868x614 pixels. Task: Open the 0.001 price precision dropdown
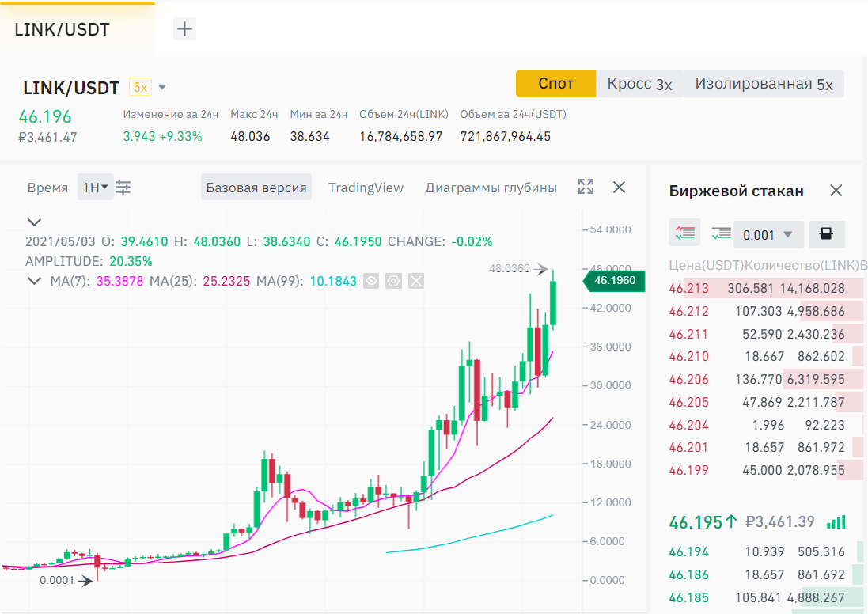click(x=768, y=234)
